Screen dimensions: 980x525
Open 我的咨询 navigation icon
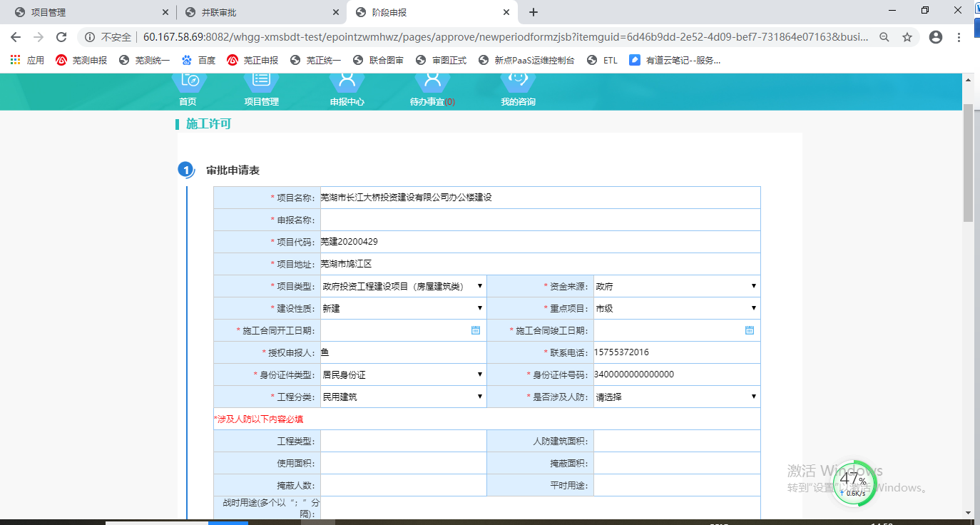(x=518, y=83)
